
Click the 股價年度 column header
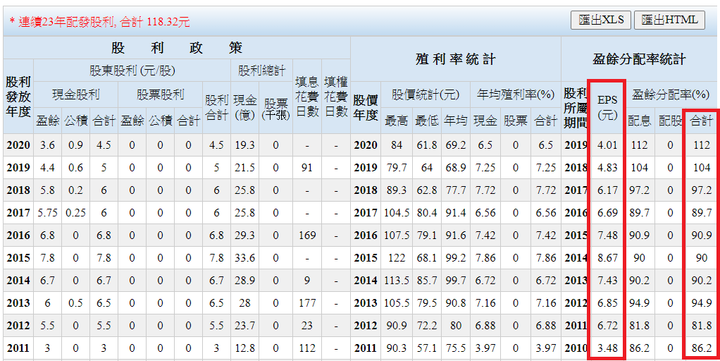coord(366,107)
